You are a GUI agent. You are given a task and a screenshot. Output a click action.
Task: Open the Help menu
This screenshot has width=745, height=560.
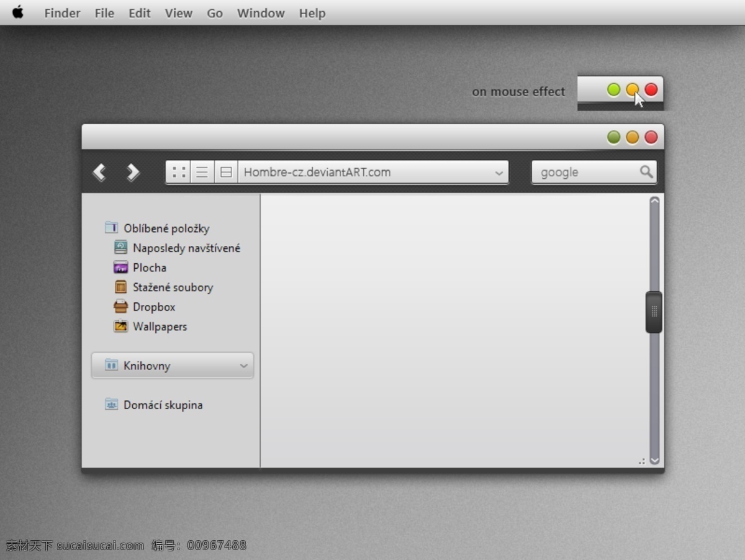tap(312, 13)
